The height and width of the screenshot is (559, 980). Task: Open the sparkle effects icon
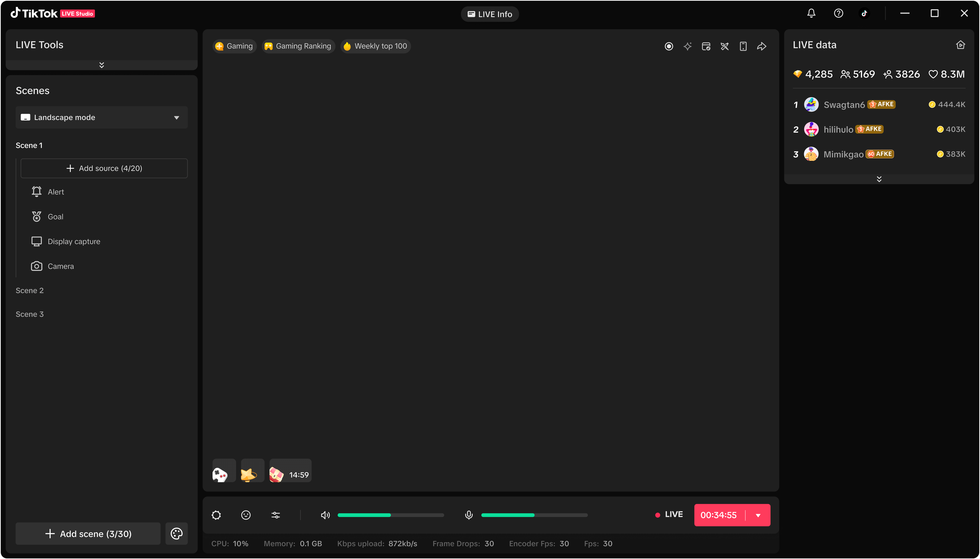coord(687,46)
